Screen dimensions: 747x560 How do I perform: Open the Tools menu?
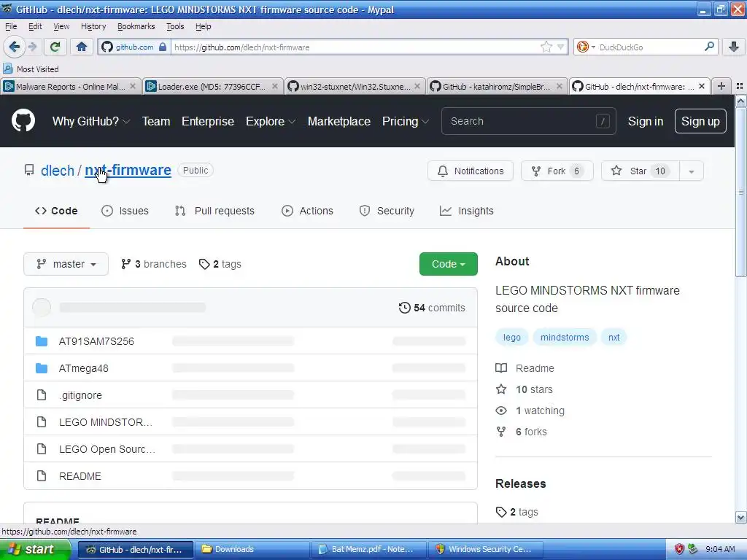click(175, 26)
